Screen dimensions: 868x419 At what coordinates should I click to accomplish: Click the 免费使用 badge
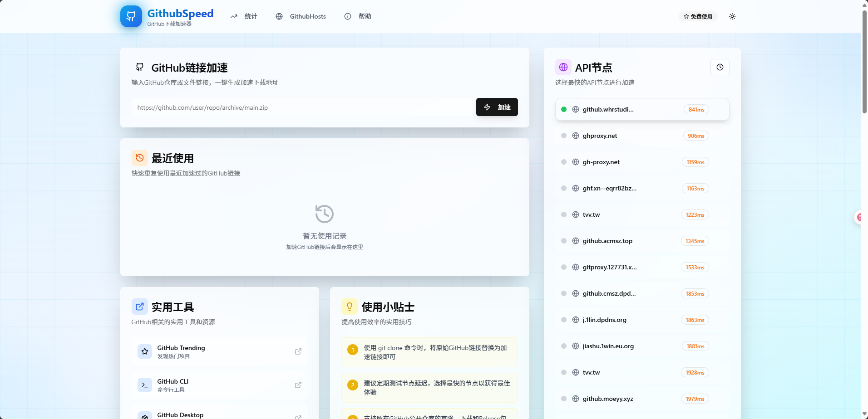(x=698, y=16)
